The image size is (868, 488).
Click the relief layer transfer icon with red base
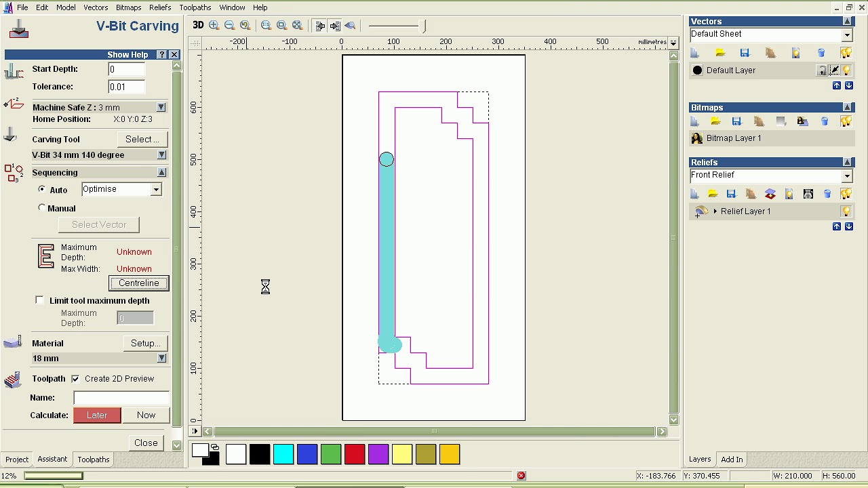coord(770,195)
